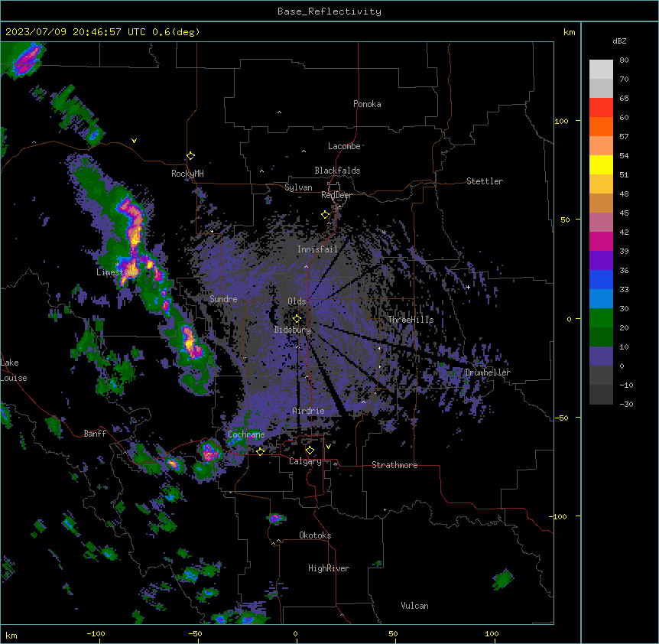Select the Airdrie map label
The width and height of the screenshot is (659, 644).
click(x=309, y=411)
